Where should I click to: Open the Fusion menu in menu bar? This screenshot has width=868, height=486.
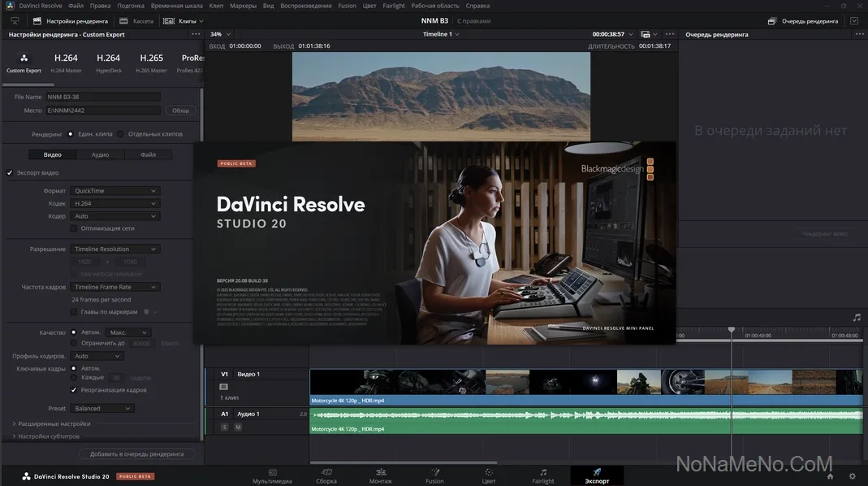[347, 6]
